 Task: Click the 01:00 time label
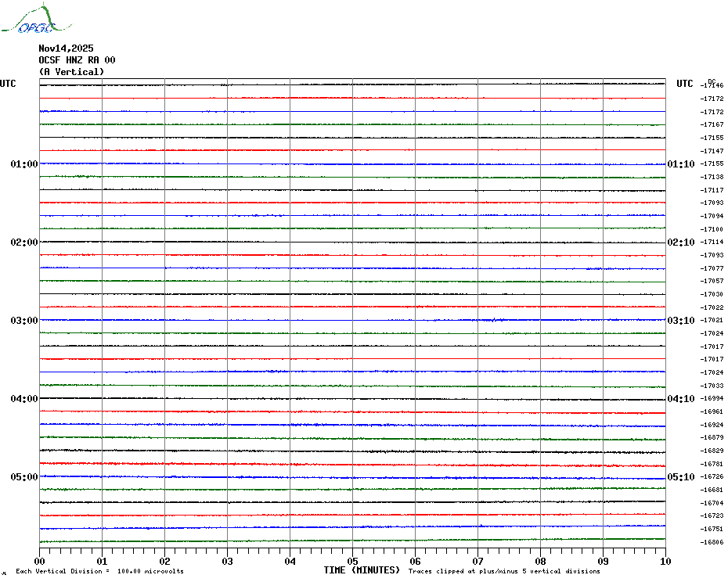[24, 164]
